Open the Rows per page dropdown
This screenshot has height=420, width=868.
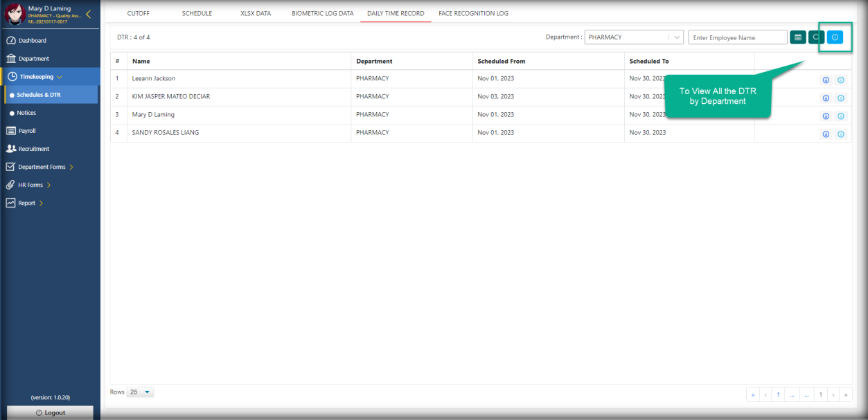click(141, 392)
